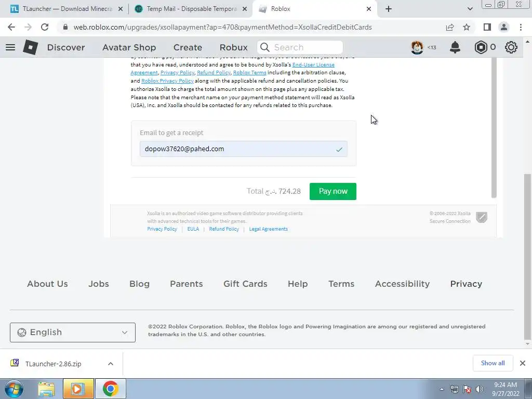Open the Robux balance icon
The image size is (532, 399).
[x=481, y=47]
